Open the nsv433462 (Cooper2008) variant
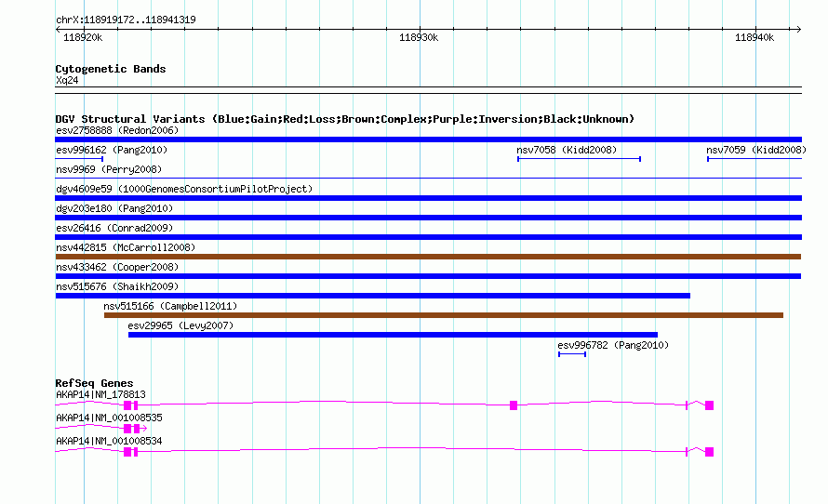The width and height of the screenshot is (828, 504). click(x=117, y=267)
